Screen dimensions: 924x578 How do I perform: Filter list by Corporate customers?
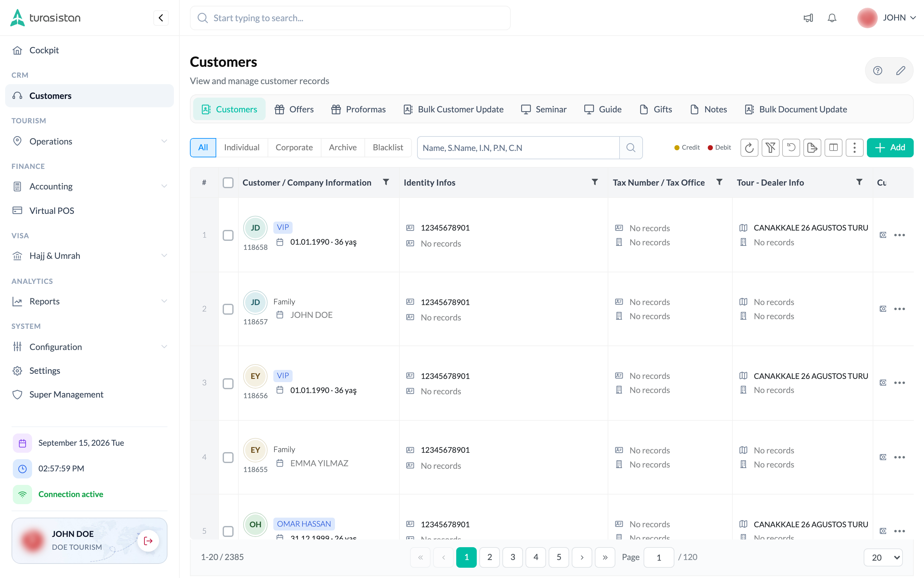tap(294, 148)
